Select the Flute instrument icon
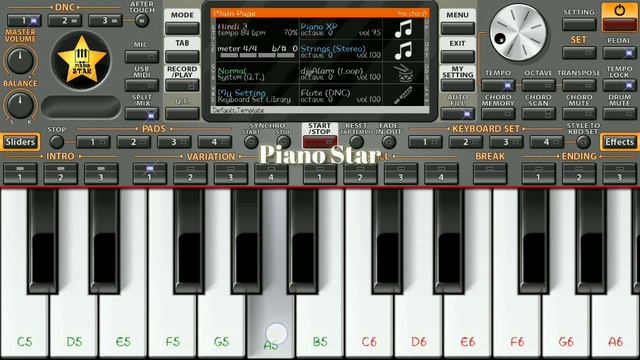640x360 pixels. (403, 95)
